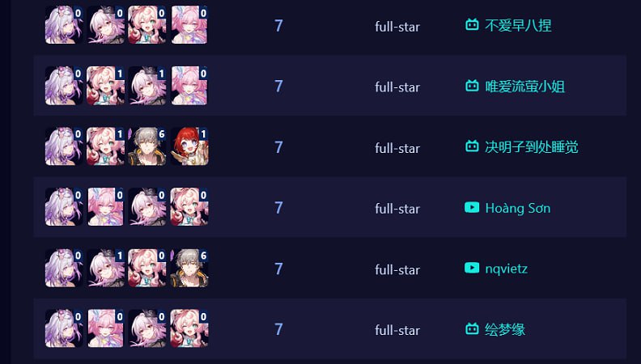Viewport: 641px width, 364px height.
Task: Select the second character avatar in 唯爱流萤小姐 row
Action: pyautogui.click(x=105, y=86)
